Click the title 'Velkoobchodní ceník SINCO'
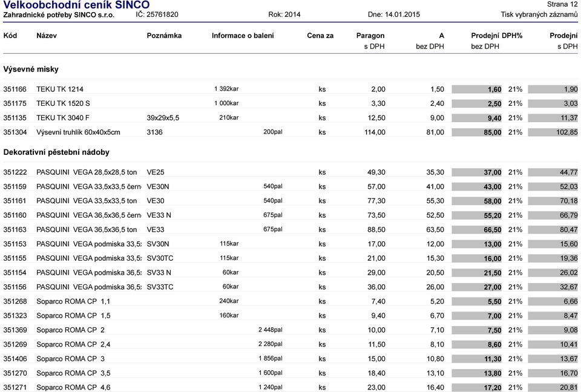Screen dimensions: 581x392 click(x=76, y=5)
